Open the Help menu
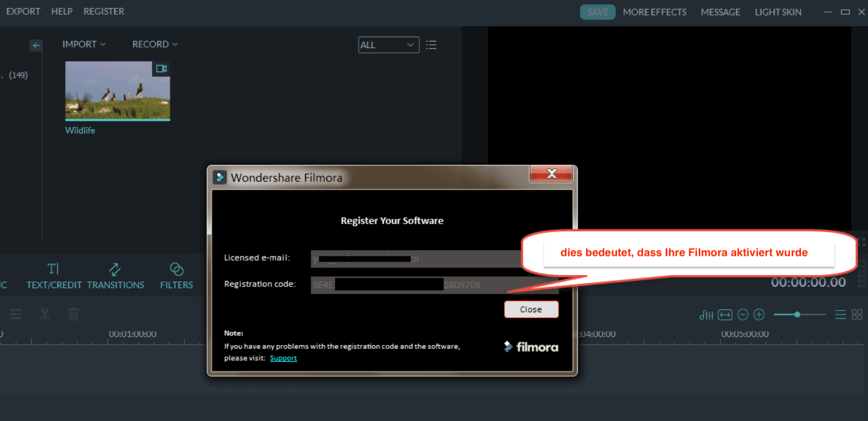Viewport: 868px width, 421px height. pos(62,11)
